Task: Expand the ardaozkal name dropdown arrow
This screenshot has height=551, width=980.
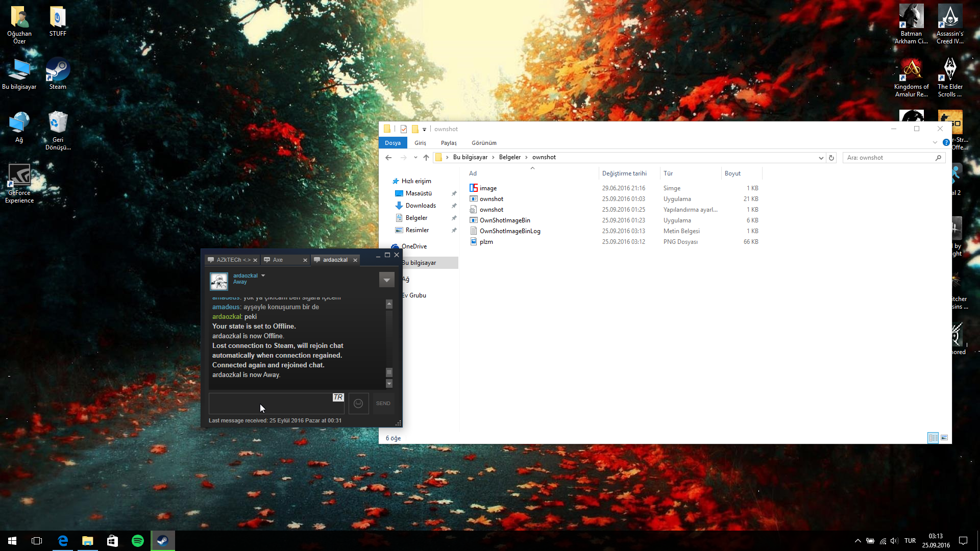Action: 263,275
